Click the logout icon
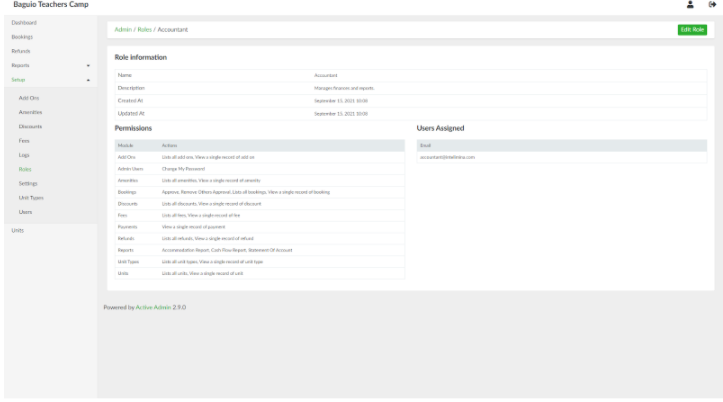Screen dimensions: 723x402 (711, 6)
